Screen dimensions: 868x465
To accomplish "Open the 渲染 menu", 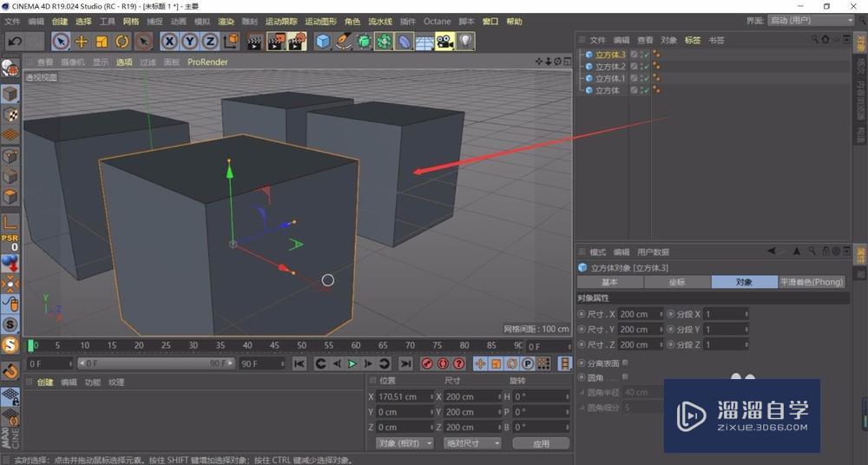I will click(x=226, y=22).
